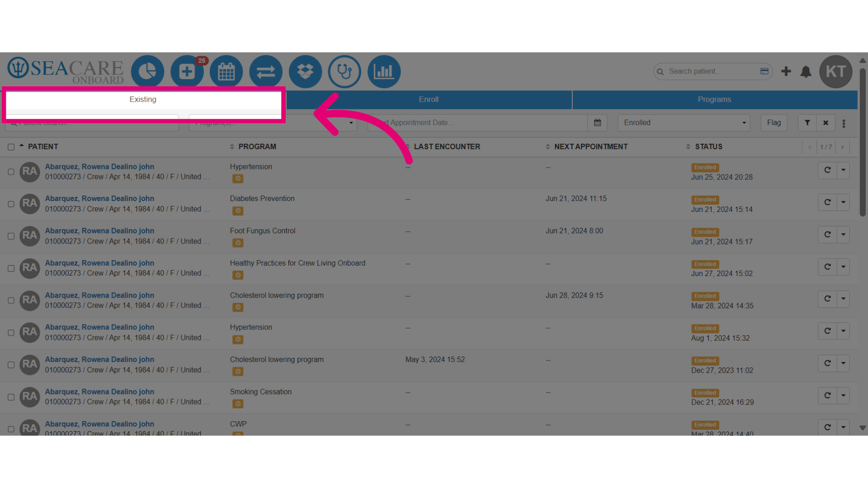868x488 pixels.
Task: Clear filters with the X button
Action: coord(826,122)
